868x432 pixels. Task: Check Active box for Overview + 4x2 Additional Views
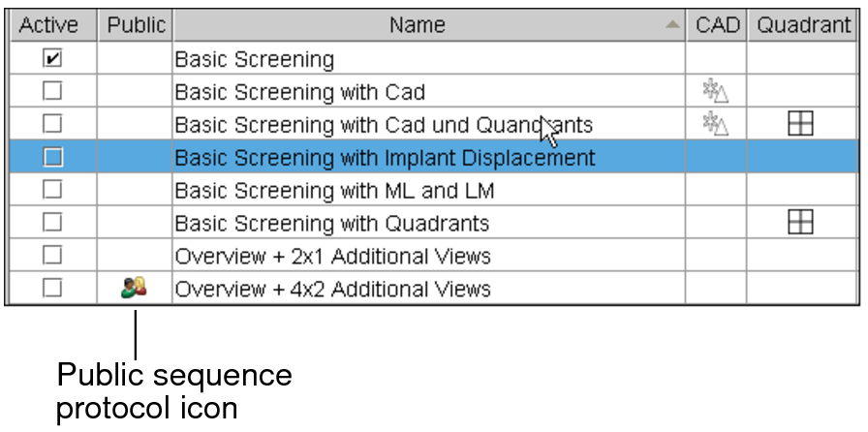click(52, 288)
